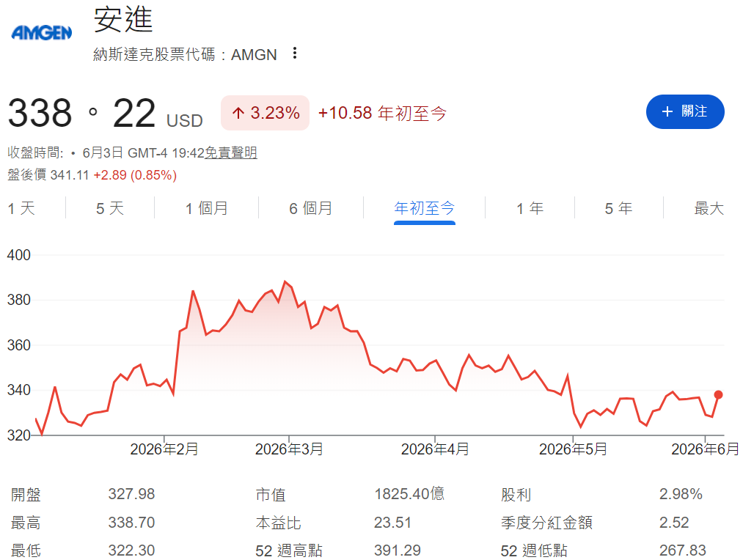Click the 最低 value 322.30

pos(132,550)
